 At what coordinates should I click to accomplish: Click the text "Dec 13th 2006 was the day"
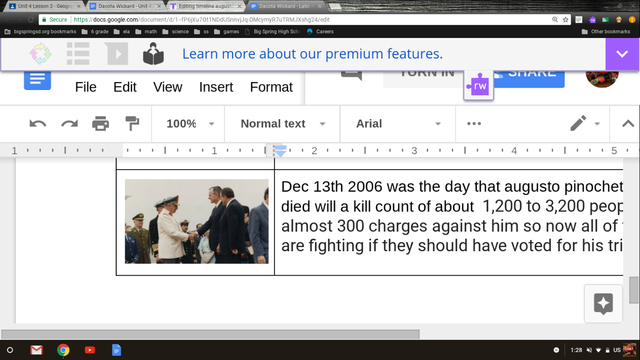[375, 187]
